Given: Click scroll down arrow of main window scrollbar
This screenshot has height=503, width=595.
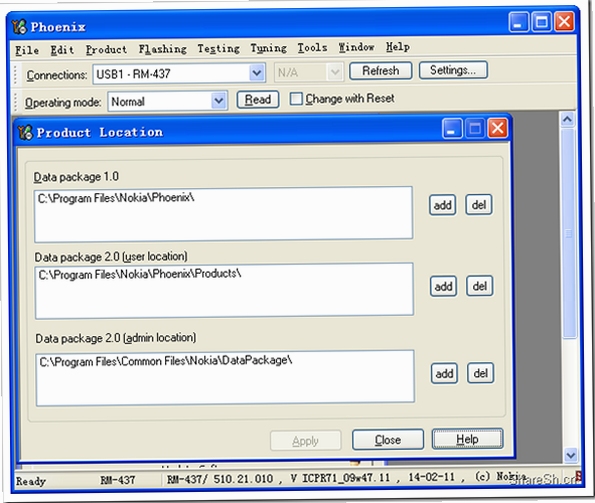Looking at the screenshot, I should [x=570, y=455].
